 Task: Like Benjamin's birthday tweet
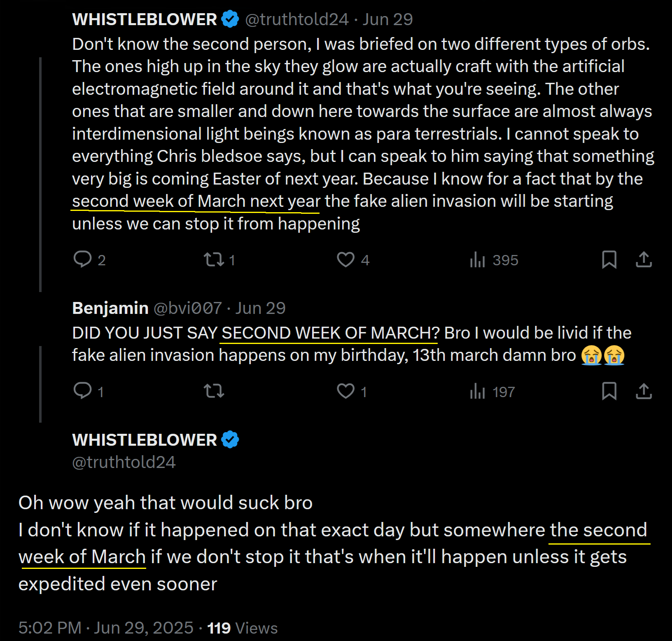coord(345,391)
